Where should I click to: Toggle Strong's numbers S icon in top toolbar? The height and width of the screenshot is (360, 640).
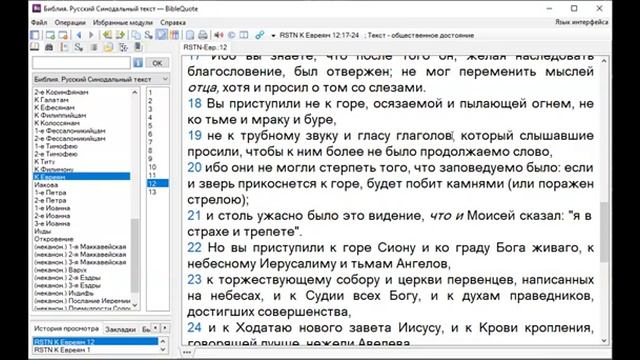(x=148, y=35)
